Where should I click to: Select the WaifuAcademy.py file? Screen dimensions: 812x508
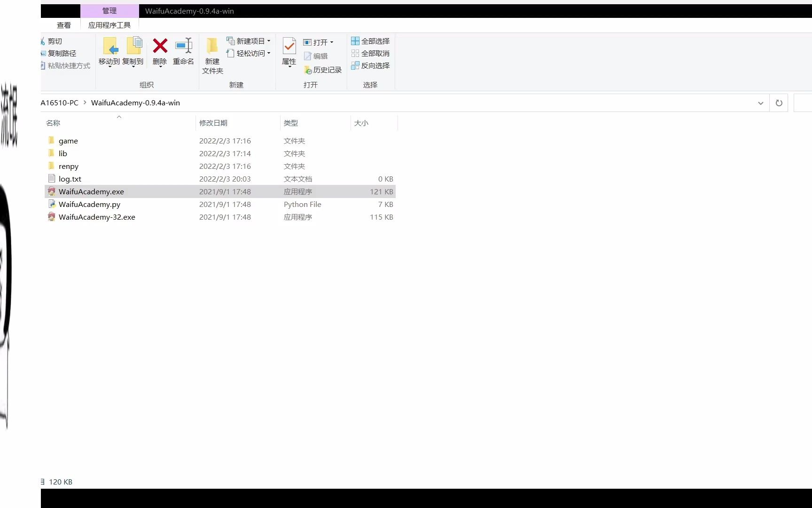[x=89, y=205]
